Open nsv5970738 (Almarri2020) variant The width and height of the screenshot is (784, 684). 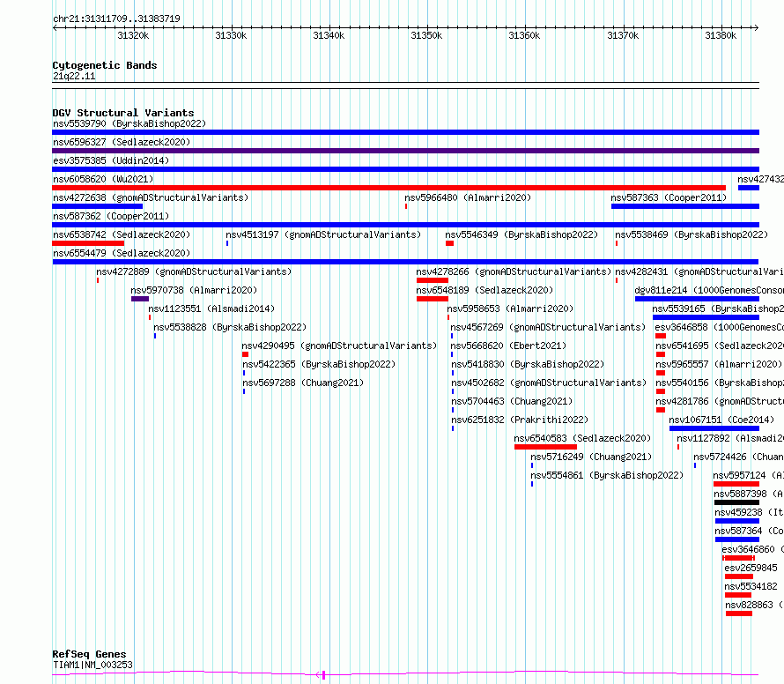(194, 290)
